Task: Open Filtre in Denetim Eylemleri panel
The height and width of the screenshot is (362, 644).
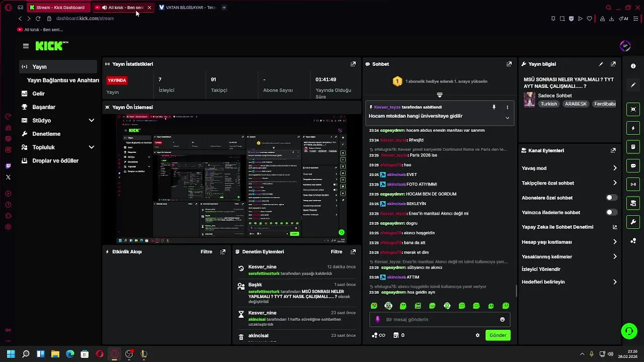Action: click(x=337, y=251)
